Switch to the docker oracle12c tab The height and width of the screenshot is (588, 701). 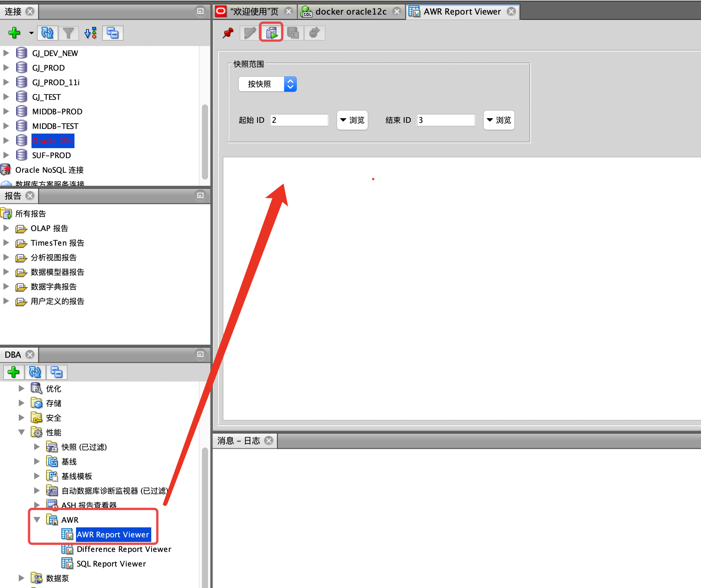[x=350, y=12]
